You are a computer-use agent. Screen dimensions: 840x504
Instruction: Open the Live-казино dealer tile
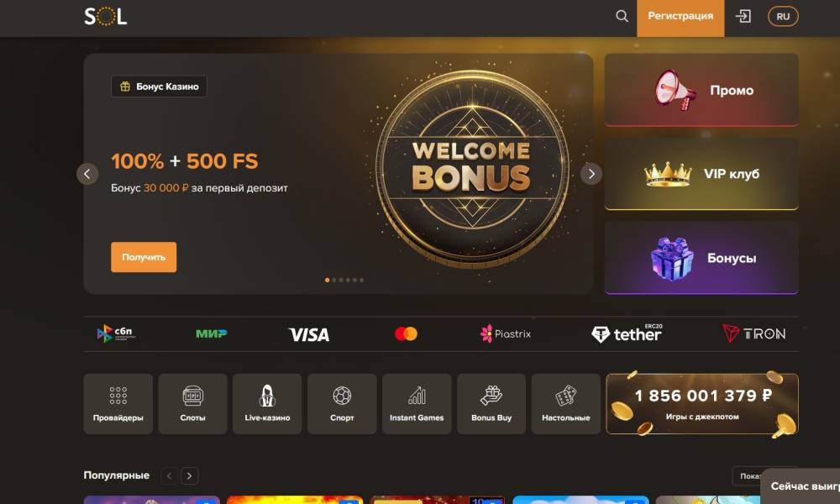click(x=267, y=404)
